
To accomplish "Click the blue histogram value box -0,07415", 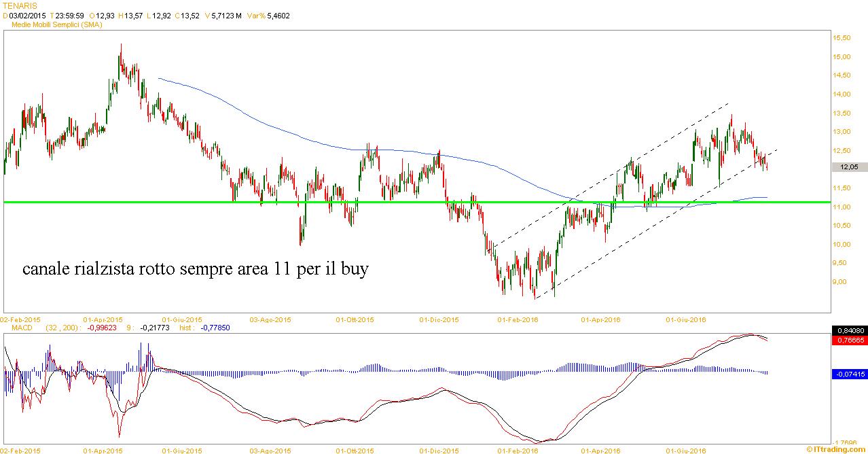I will [848, 374].
